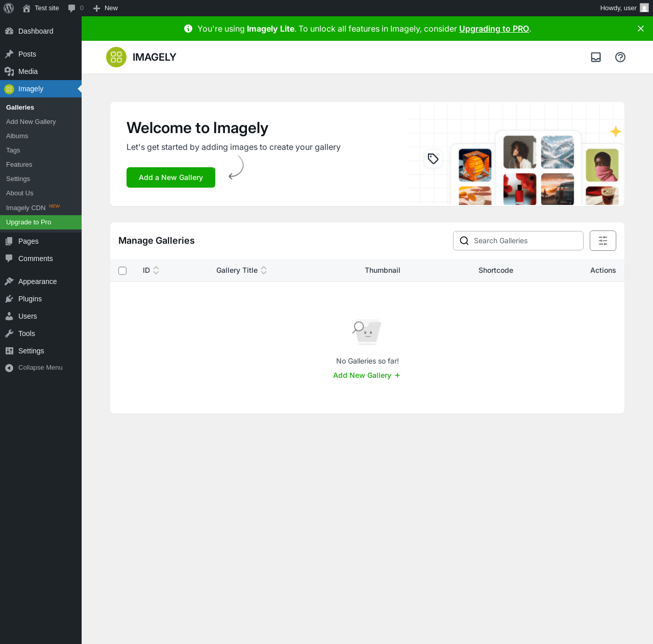Click Upgrade to Pro in the sidebar
This screenshot has width=653, height=644.
[41, 222]
